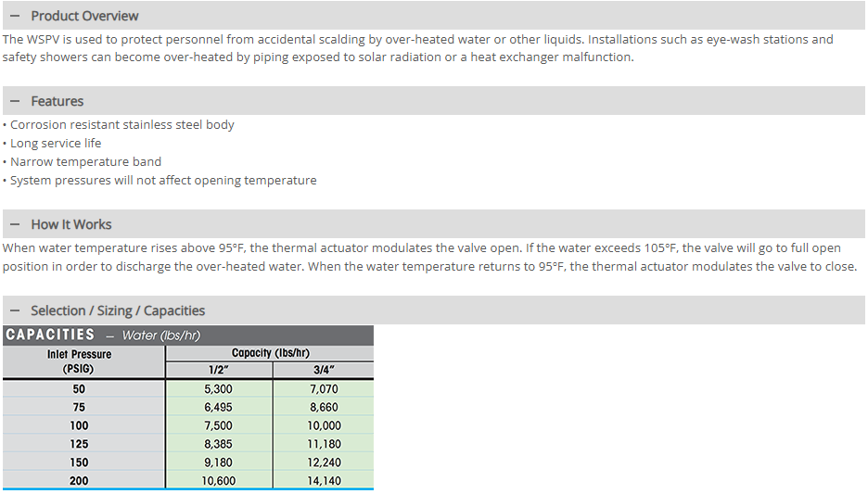Viewport: 868px width, 494px height.
Task: Click the Narrow temperature band bullet
Action: (85, 161)
